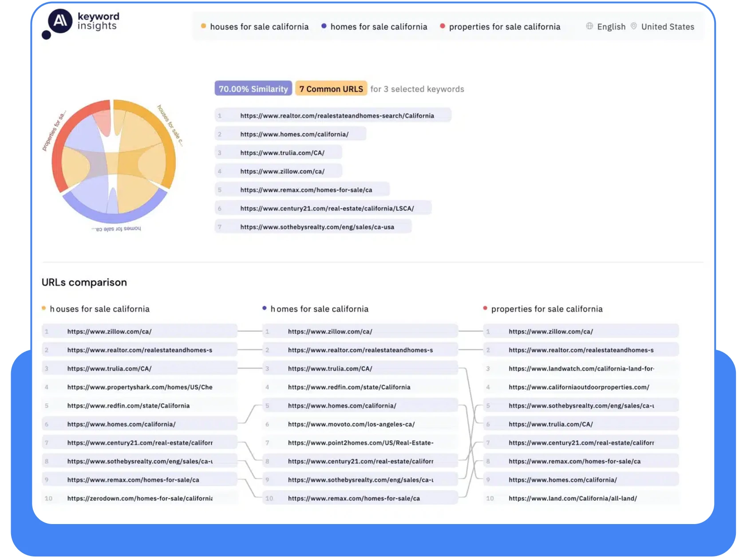Click the 'URLs comparison' heading
Image resolution: width=747 pixels, height=560 pixels.
pos(84,282)
